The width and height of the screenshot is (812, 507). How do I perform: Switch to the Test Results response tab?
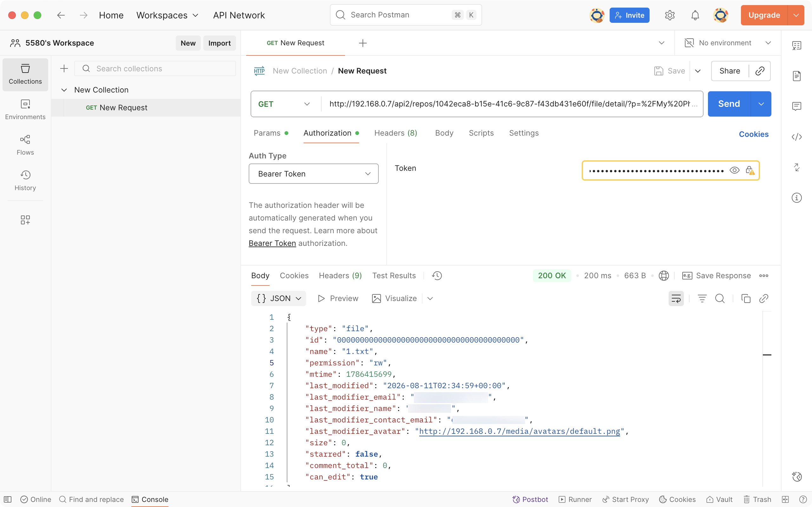click(x=394, y=276)
